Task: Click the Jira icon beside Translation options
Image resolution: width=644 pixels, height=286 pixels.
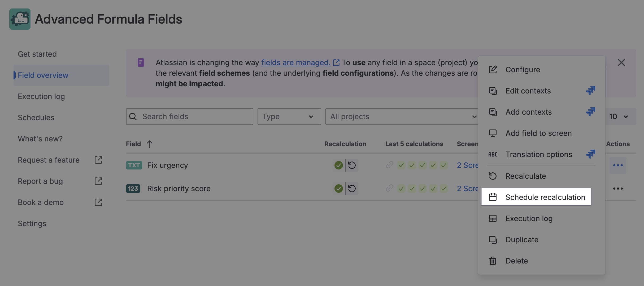Action: (x=590, y=154)
